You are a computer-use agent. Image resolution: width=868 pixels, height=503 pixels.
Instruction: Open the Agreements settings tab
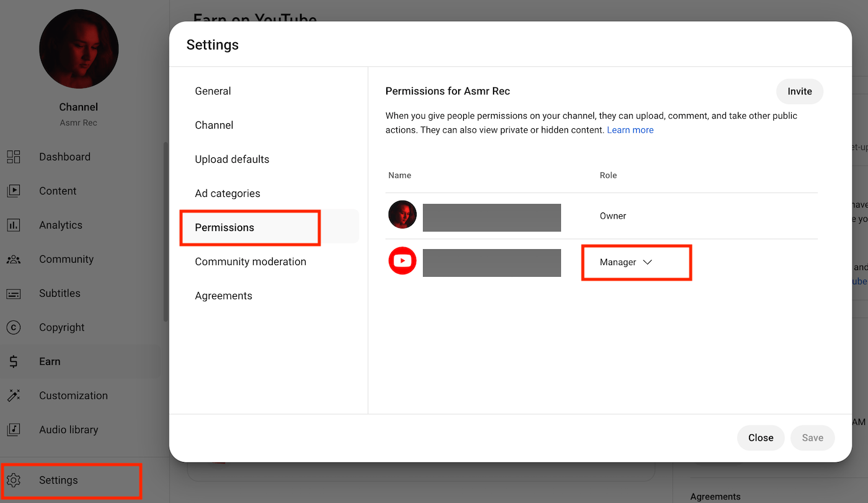pos(223,295)
